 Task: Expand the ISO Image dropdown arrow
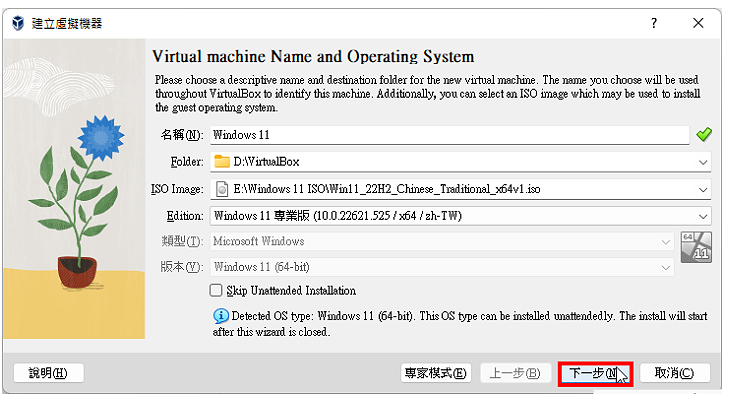703,190
